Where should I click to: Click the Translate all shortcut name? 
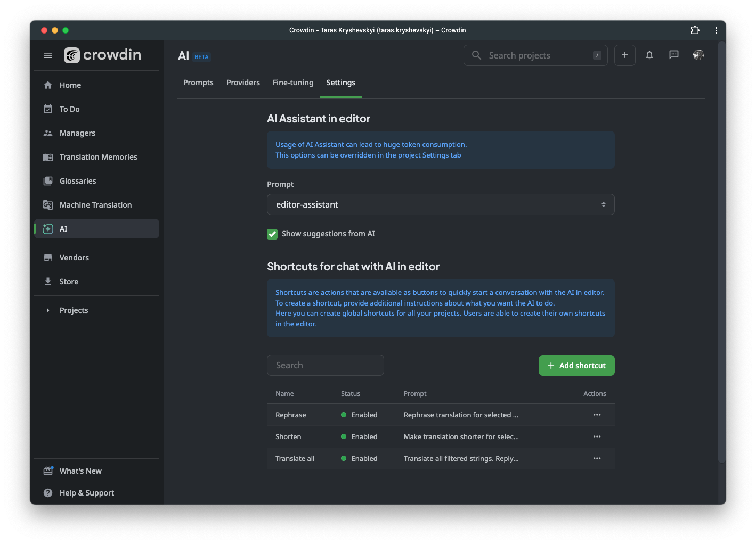tap(295, 458)
